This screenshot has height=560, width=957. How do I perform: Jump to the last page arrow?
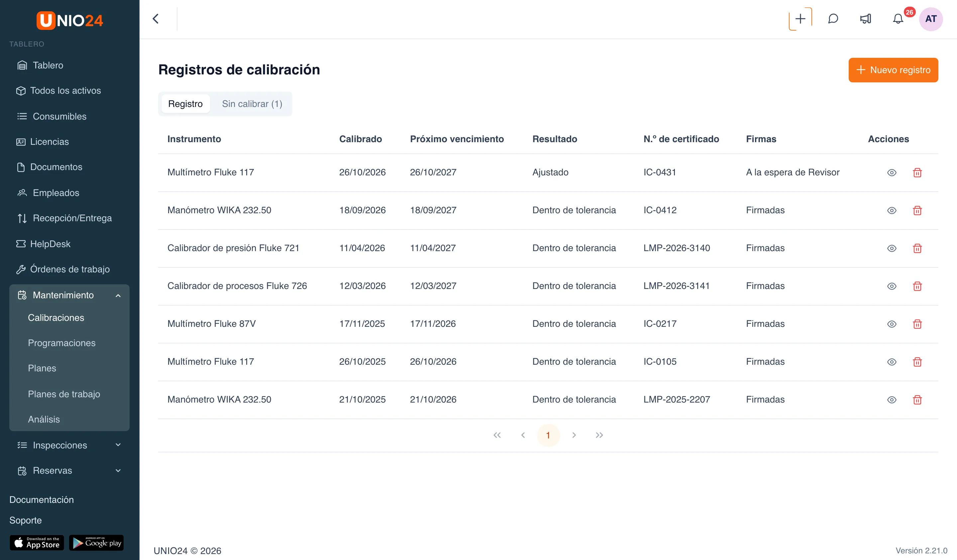click(599, 435)
